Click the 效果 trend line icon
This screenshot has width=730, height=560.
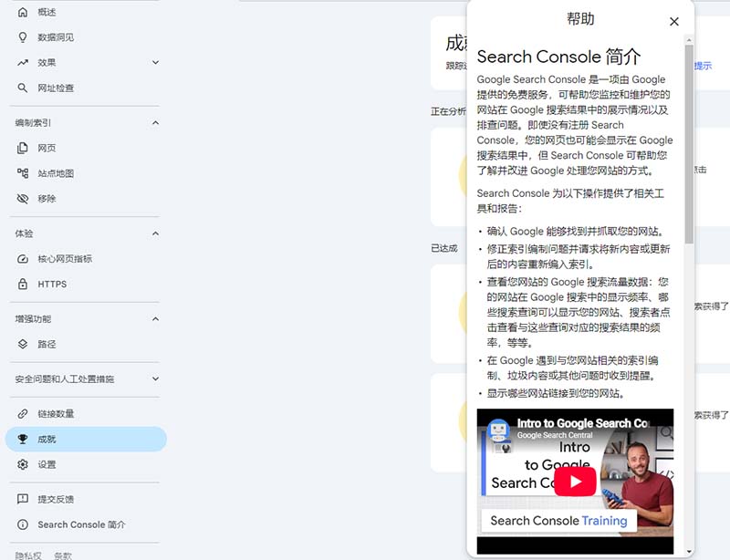(22, 62)
